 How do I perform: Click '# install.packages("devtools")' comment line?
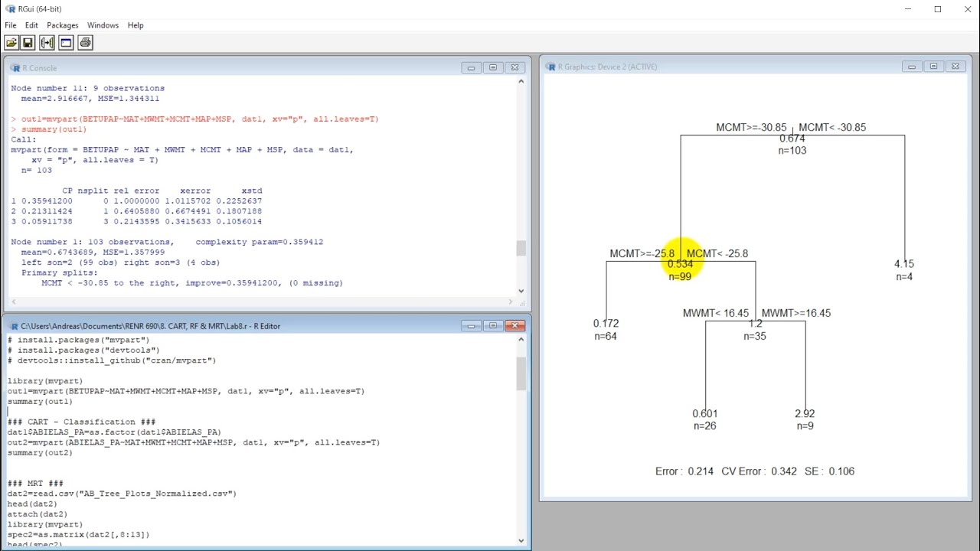click(x=84, y=350)
